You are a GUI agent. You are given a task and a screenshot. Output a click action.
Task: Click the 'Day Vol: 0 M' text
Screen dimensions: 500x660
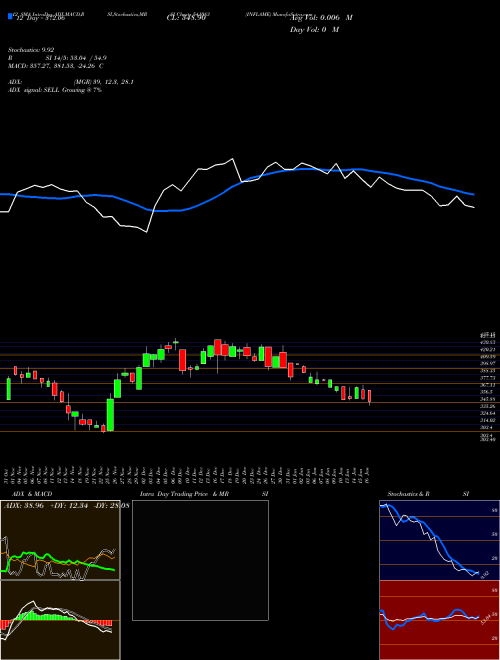(x=314, y=29)
